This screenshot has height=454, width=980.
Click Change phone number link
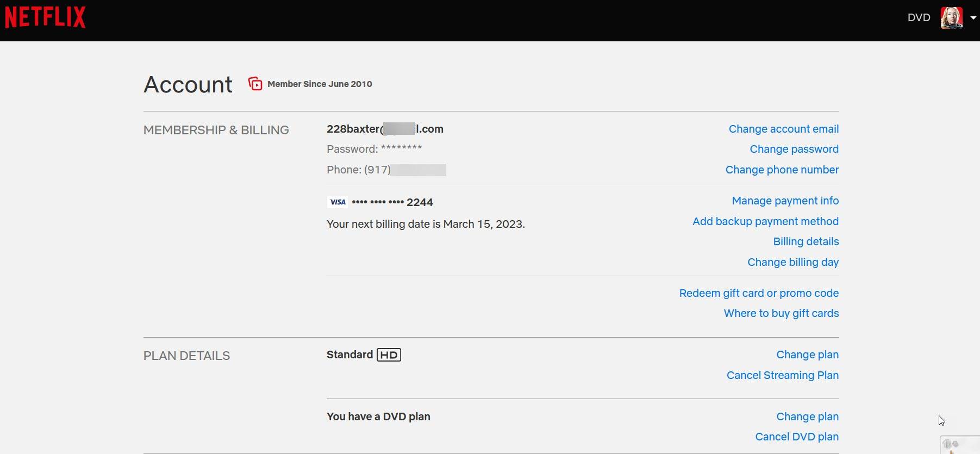(x=782, y=170)
